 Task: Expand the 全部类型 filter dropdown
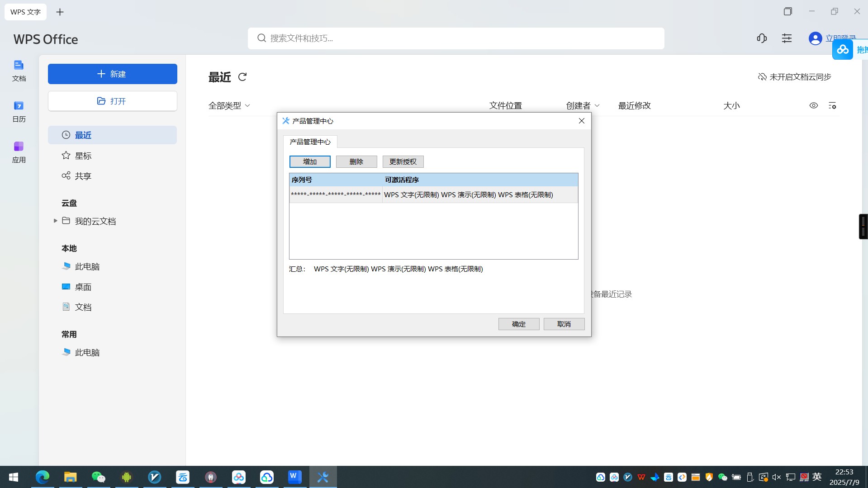pyautogui.click(x=229, y=105)
